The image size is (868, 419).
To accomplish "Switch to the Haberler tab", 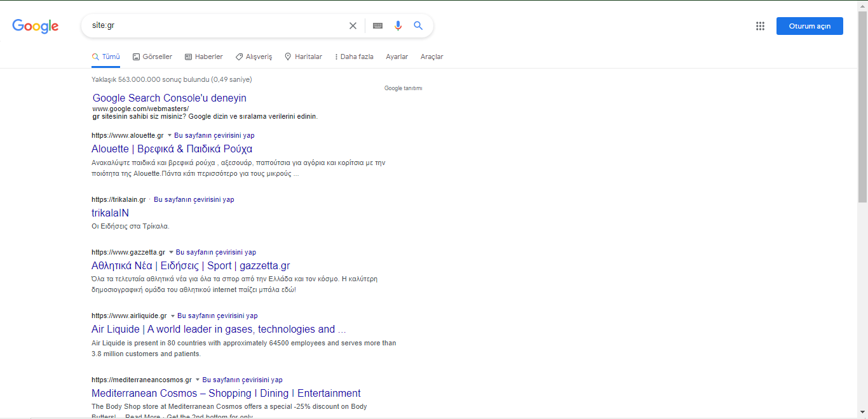I will 204,57.
